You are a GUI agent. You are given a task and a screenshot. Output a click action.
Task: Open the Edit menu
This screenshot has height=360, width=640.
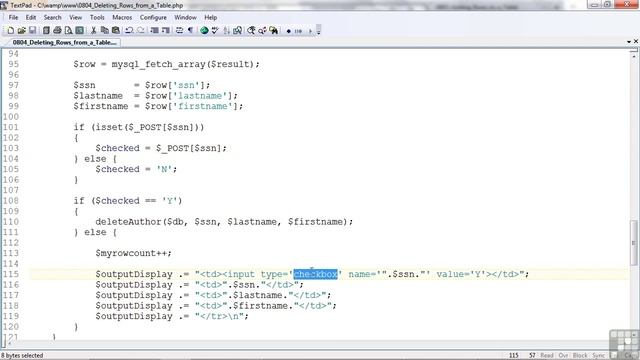[31, 18]
